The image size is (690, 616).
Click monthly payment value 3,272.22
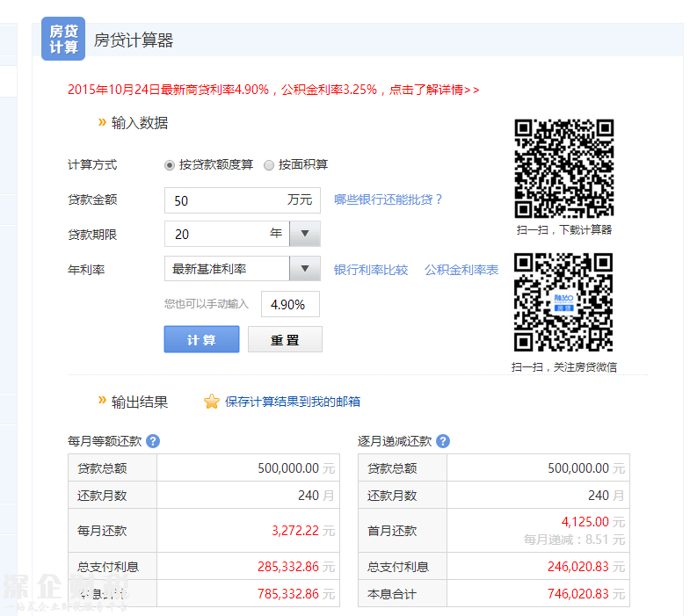coord(295,531)
